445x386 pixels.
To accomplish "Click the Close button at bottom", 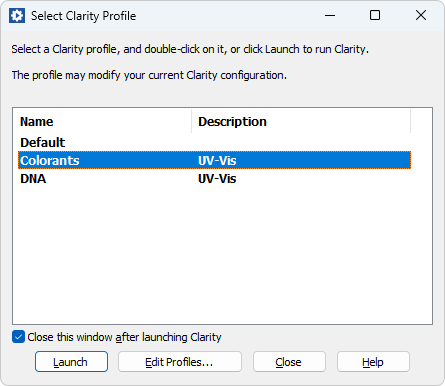I will (289, 362).
